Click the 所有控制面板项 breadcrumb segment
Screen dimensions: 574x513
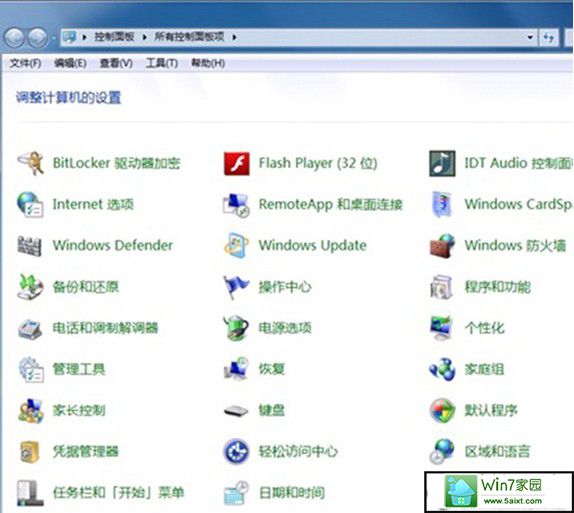[189, 37]
